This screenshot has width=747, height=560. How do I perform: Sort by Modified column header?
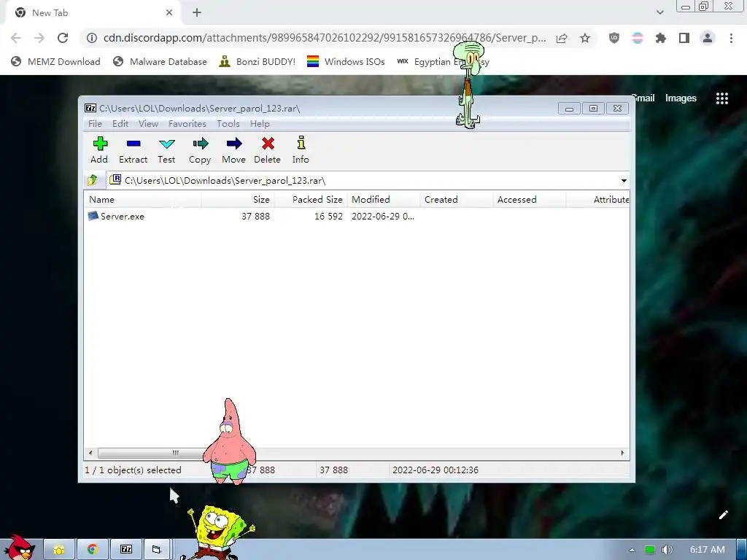[x=384, y=200]
